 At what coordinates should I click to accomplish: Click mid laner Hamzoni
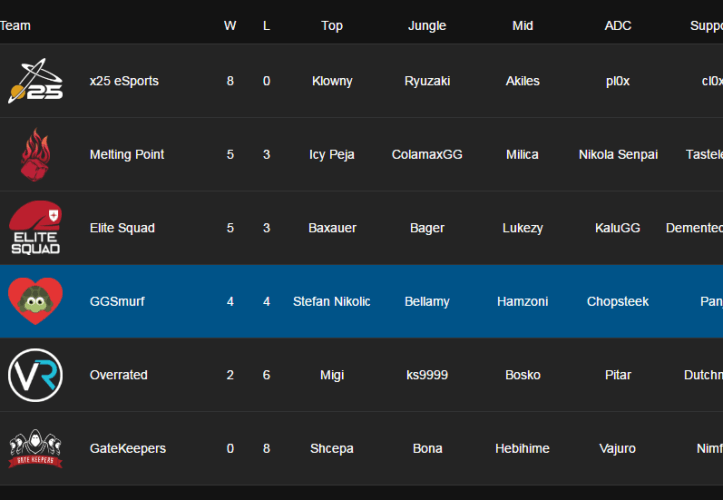522,301
